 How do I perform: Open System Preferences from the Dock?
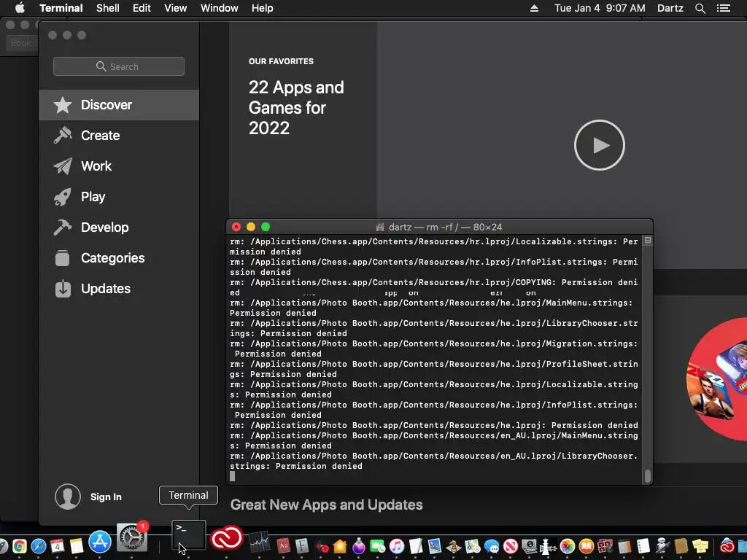tap(132, 537)
